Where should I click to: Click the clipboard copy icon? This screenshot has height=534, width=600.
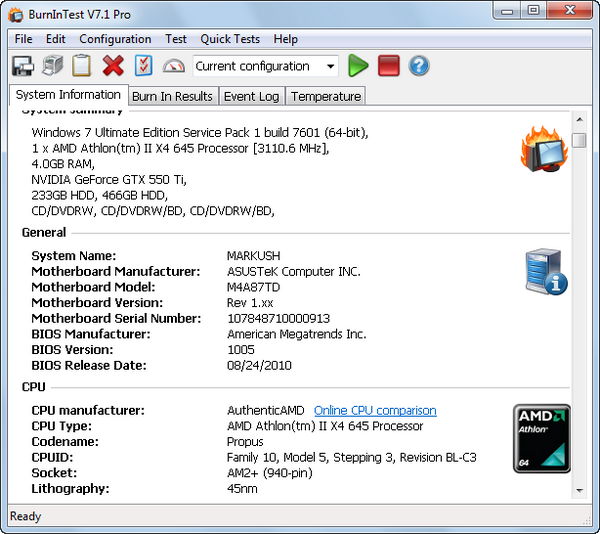(x=82, y=66)
